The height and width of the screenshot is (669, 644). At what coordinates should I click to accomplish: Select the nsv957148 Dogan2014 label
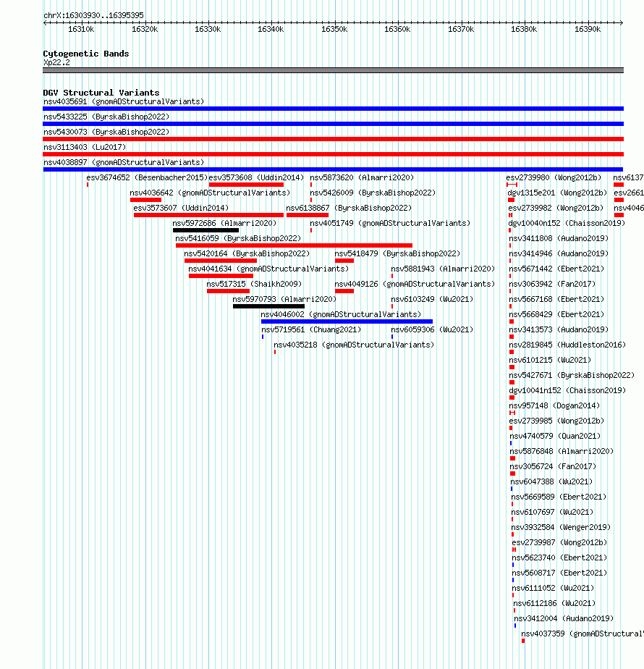[554, 405]
